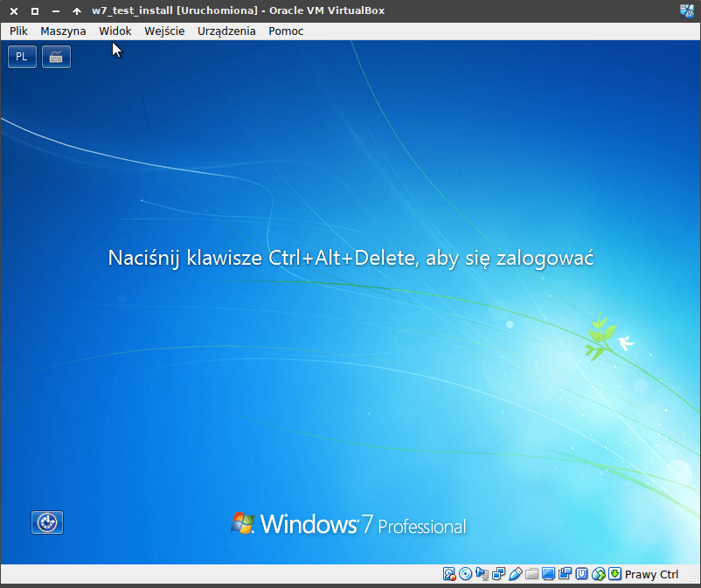Click the PL keyboard language button

pyautogui.click(x=22, y=57)
